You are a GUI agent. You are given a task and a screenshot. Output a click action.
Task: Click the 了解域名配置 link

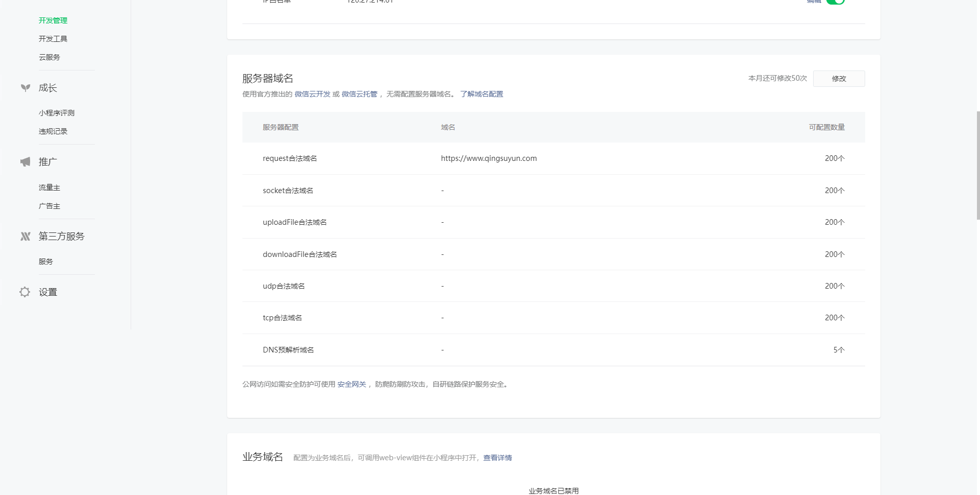pyautogui.click(x=481, y=94)
